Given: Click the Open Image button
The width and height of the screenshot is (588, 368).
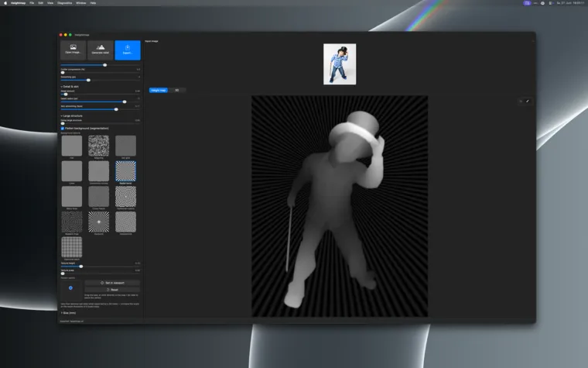Looking at the screenshot, I should point(73,50).
